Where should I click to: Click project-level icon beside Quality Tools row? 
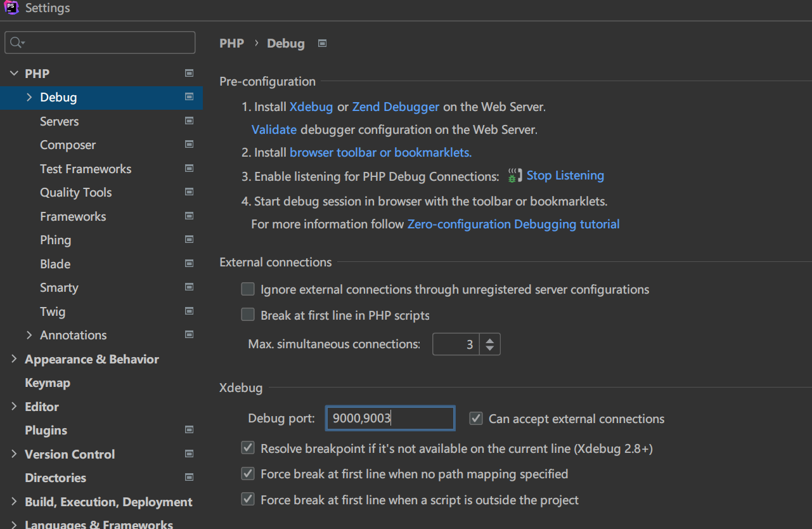189,192
